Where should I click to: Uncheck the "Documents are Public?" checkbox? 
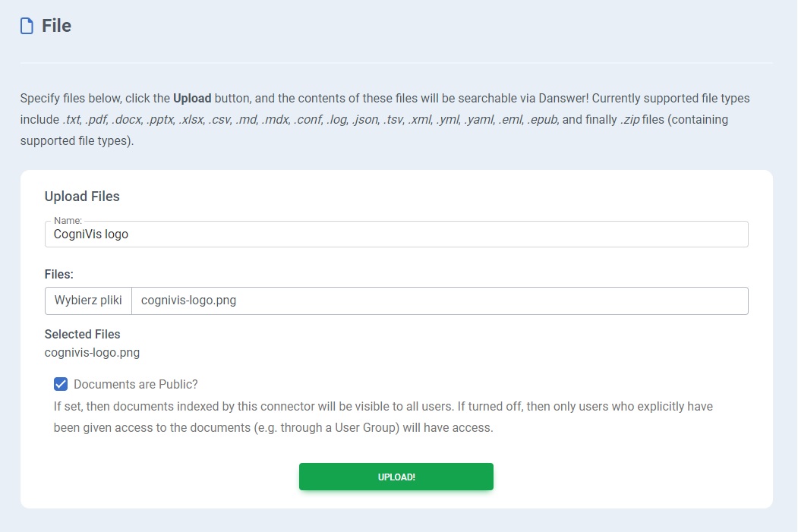tap(61, 384)
